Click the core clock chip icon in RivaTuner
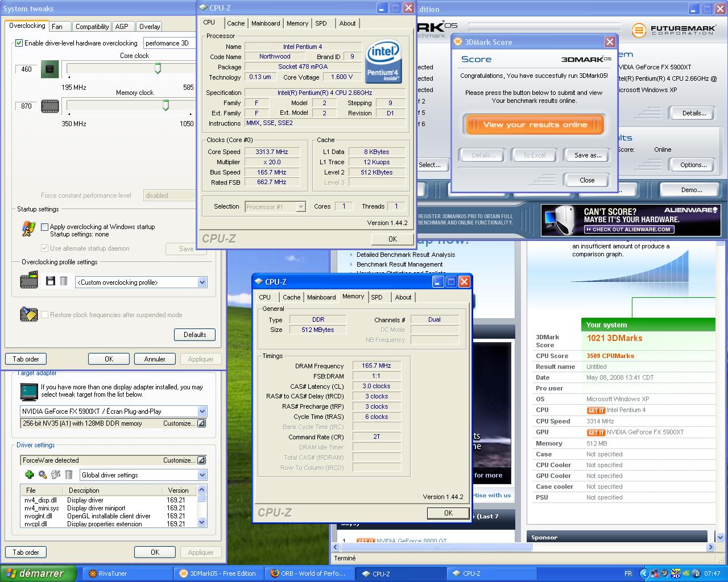 50,69
